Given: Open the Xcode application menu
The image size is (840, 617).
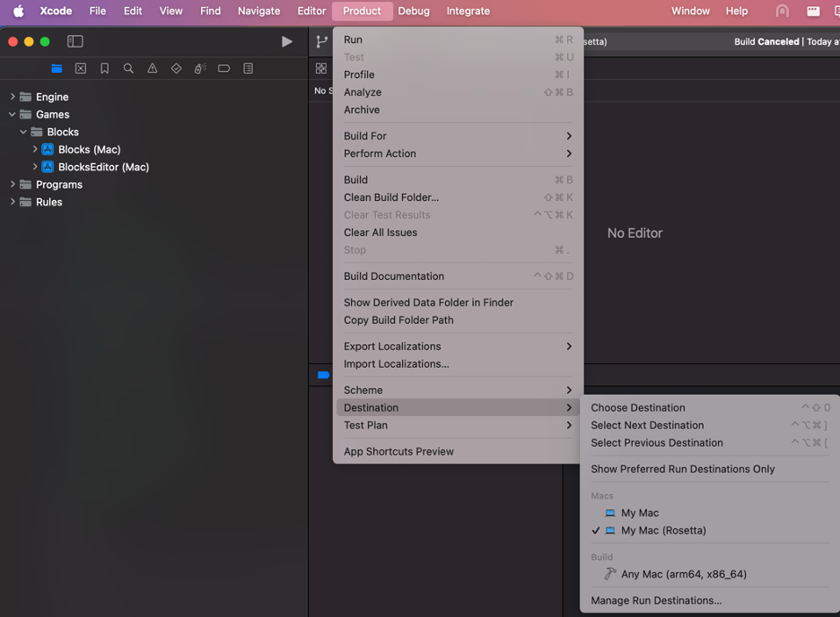Looking at the screenshot, I should point(56,11).
